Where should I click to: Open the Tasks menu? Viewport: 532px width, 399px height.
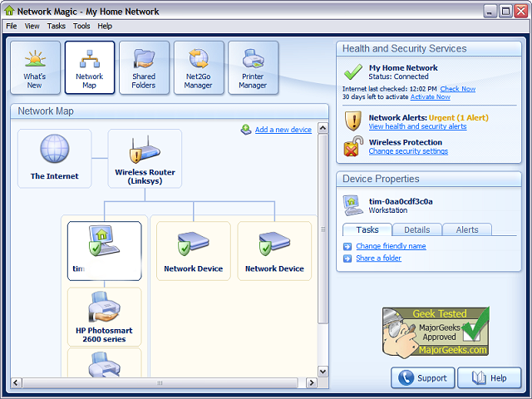pyautogui.click(x=57, y=26)
